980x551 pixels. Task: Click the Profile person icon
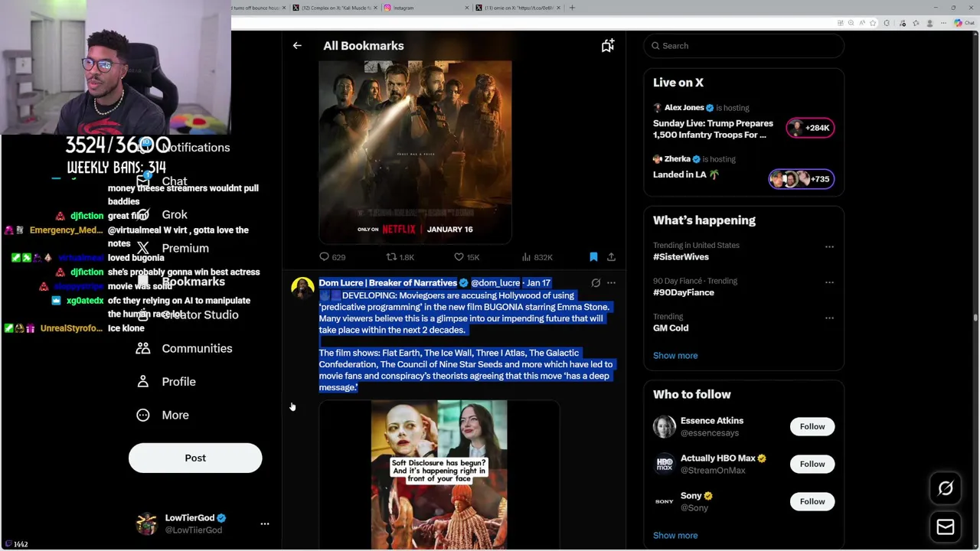pyautogui.click(x=143, y=382)
